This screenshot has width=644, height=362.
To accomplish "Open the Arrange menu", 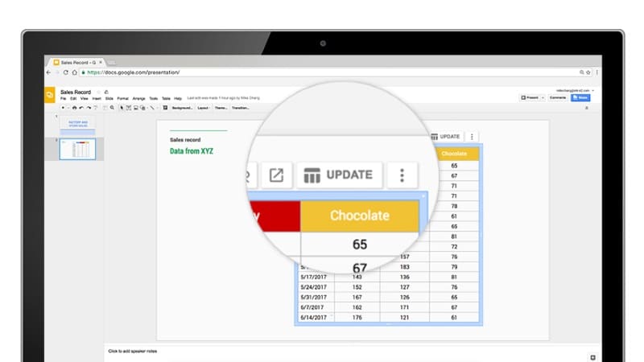I will (138, 98).
